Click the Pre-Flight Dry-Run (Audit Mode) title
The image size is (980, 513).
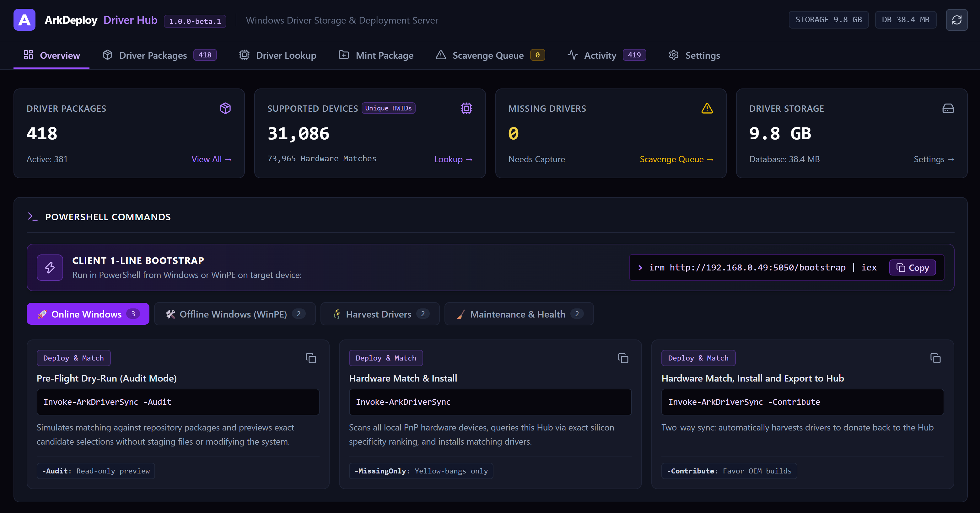click(x=106, y=378)
